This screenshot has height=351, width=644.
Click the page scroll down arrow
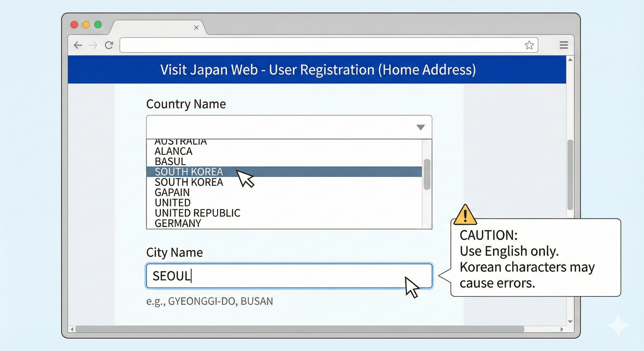coord(570,322)
